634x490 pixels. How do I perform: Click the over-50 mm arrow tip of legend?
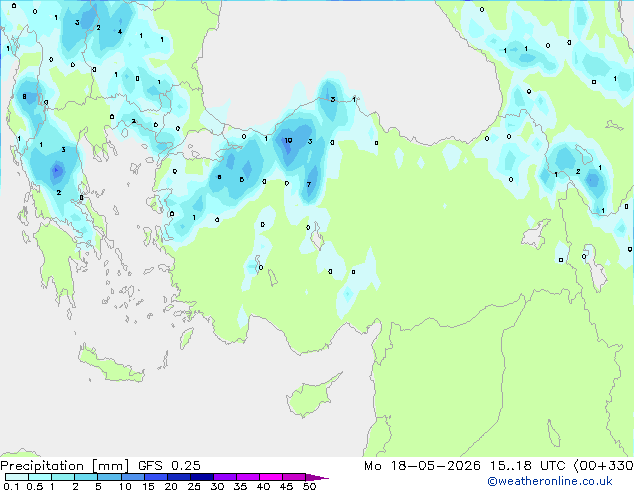click(x=317, y=477)
